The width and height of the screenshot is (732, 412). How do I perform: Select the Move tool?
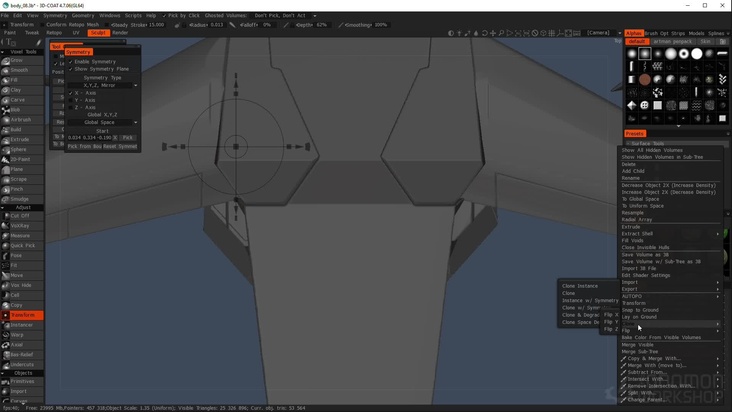tap(22, 275)
